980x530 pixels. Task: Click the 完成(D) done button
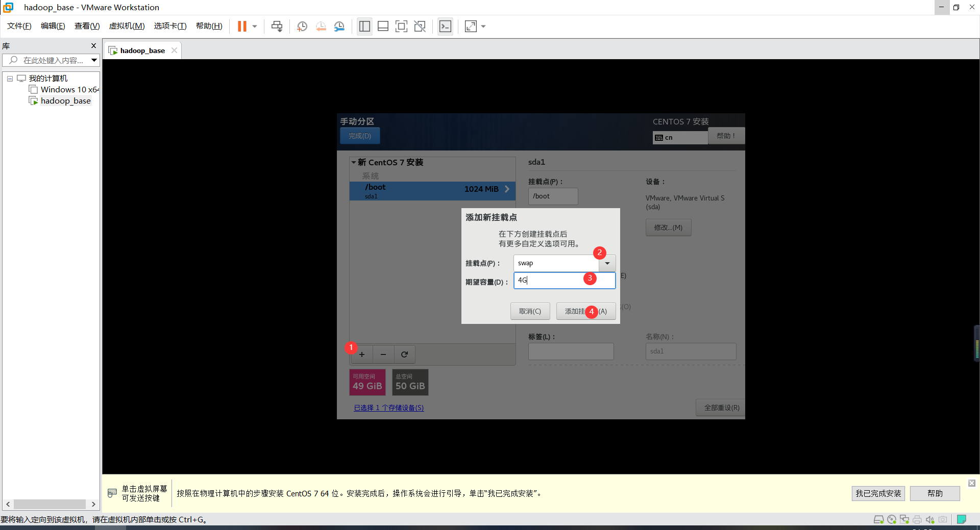(360, 136)
